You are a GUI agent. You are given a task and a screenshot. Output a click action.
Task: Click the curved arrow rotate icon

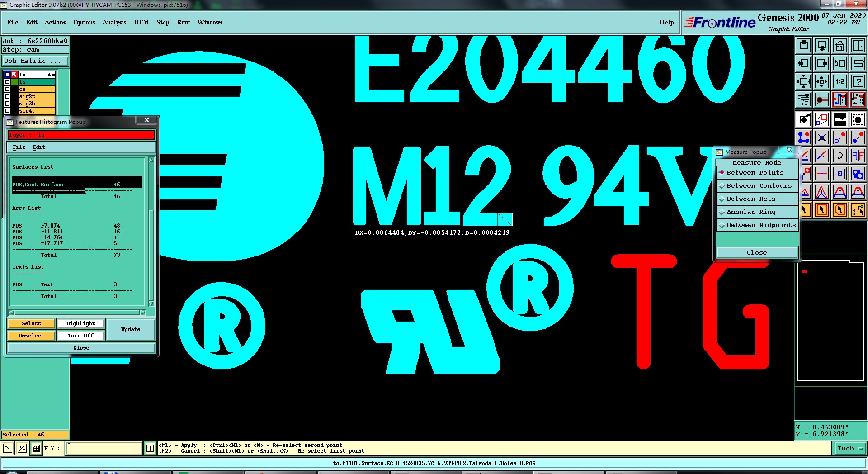[x=840, y=156]
